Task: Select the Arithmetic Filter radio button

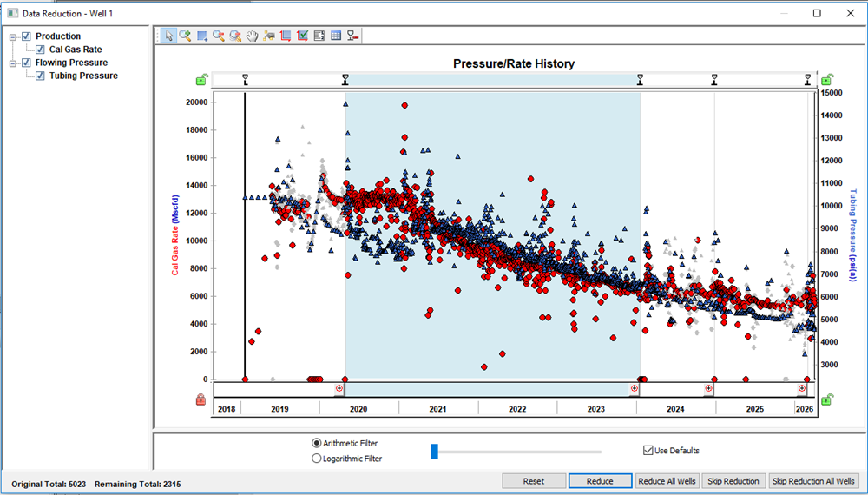Action: (317, 443)
